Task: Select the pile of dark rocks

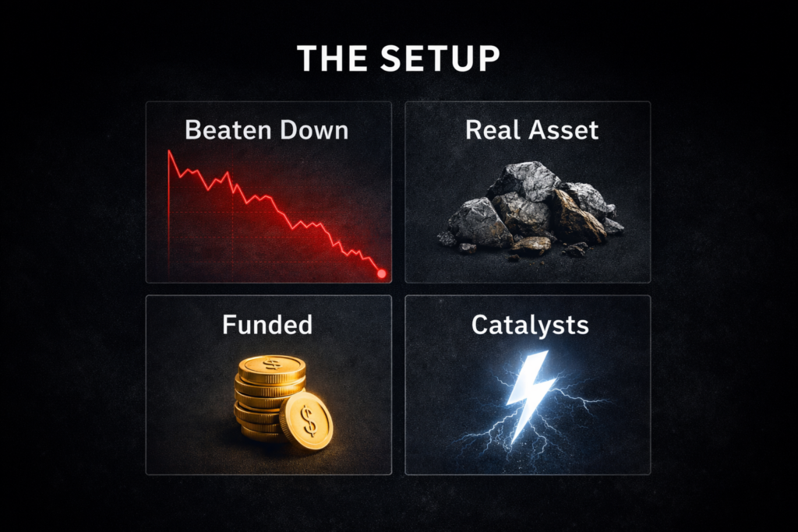Action: coord(531,209)
